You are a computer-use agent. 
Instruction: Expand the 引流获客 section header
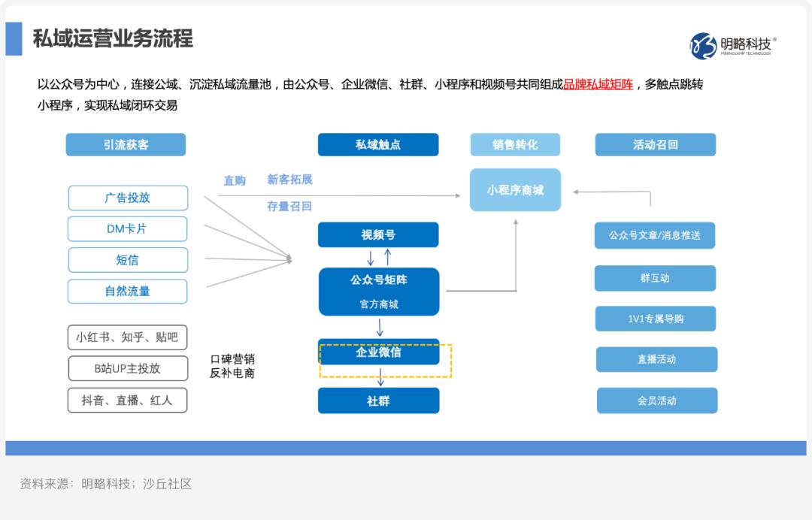[x=126, y=144]
